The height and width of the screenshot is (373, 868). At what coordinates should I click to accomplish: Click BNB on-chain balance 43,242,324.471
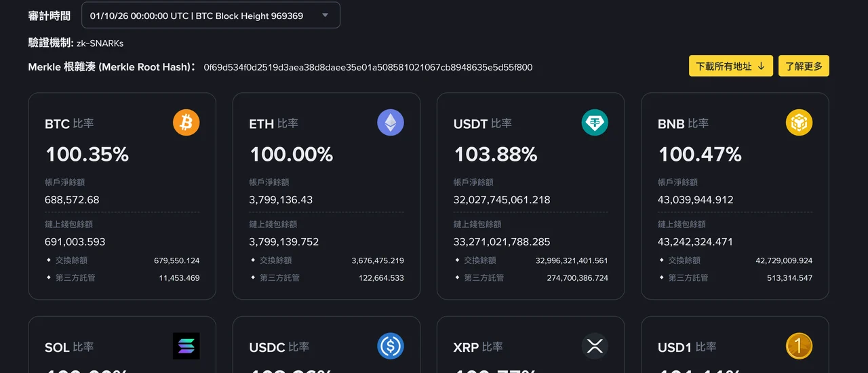tap(696, 242)
